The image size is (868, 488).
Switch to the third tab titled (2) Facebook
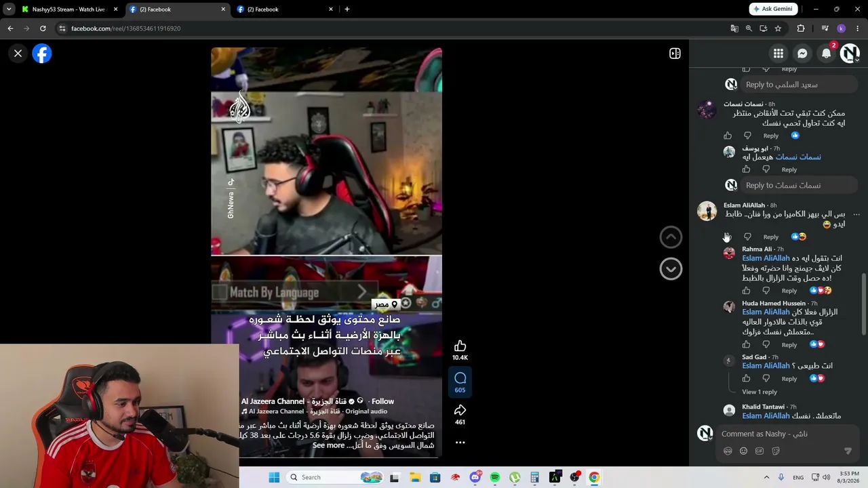coord(285,9)
